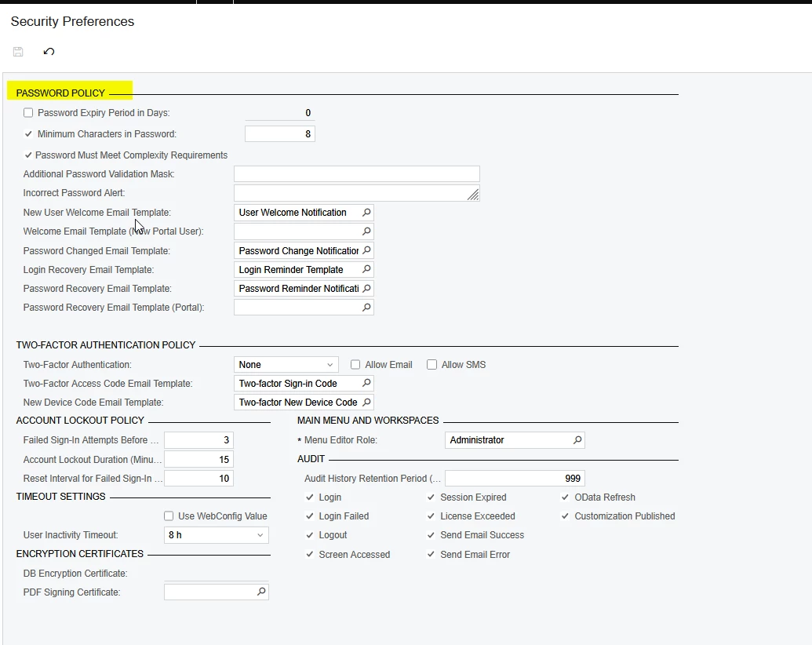812x645 pixels.
Task: Open lookup for Welcome Email Template (New Portal User)
Action: [366, 231]
